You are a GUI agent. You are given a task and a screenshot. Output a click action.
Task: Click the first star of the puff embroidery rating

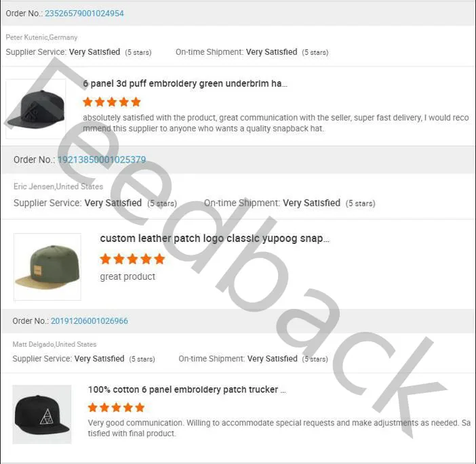tap(87, 102)
